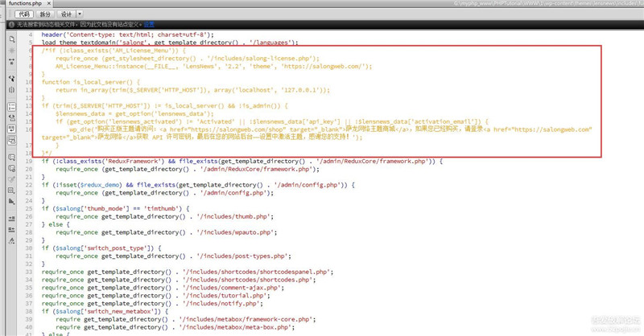Click the Outdent Code icon

pyautogui.click(x=12, y=230)
